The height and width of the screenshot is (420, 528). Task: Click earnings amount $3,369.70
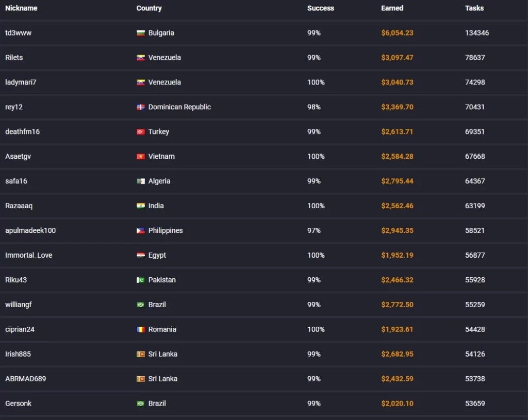[397, 107]
